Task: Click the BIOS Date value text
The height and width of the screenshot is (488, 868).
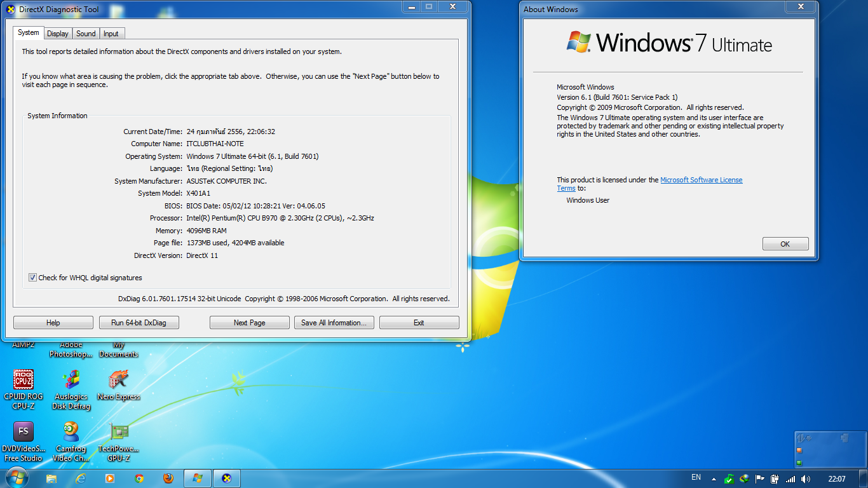Action: click(255, 206)
